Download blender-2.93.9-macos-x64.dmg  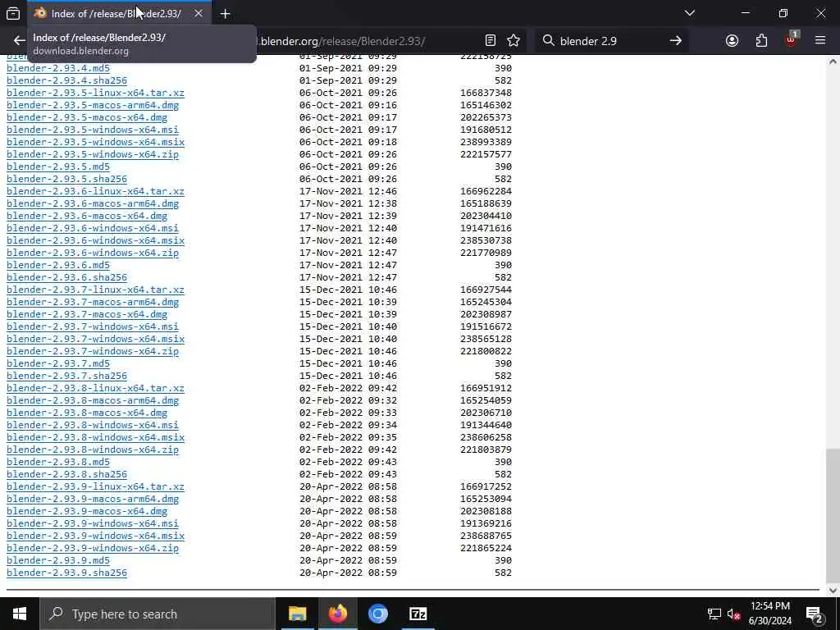click(x=87, y=511)
